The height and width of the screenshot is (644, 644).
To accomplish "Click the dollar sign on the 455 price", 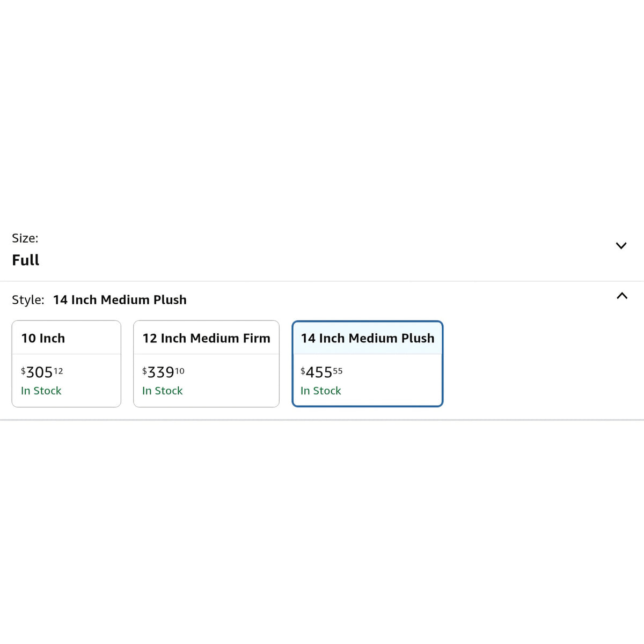I will click(x=303, y=370).
